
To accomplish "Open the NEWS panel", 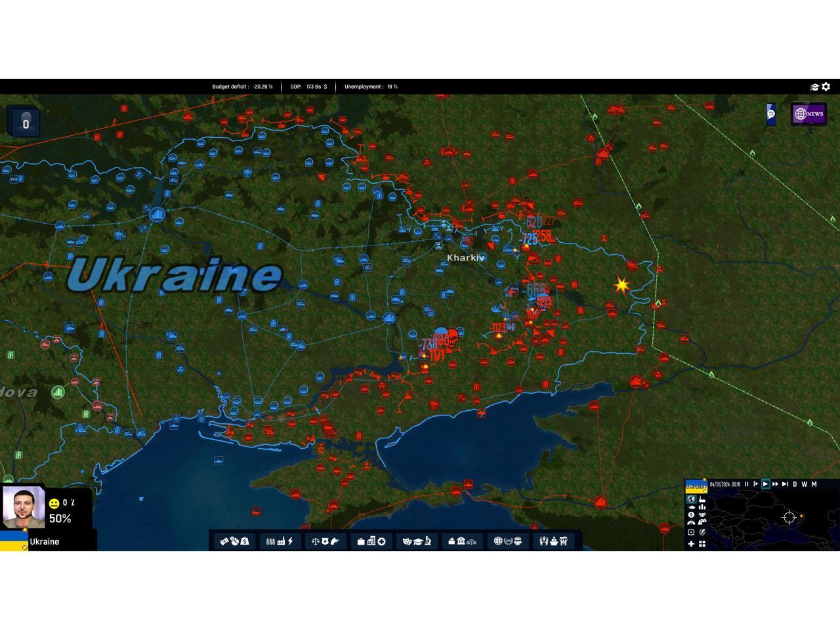I will click(808, 114).
